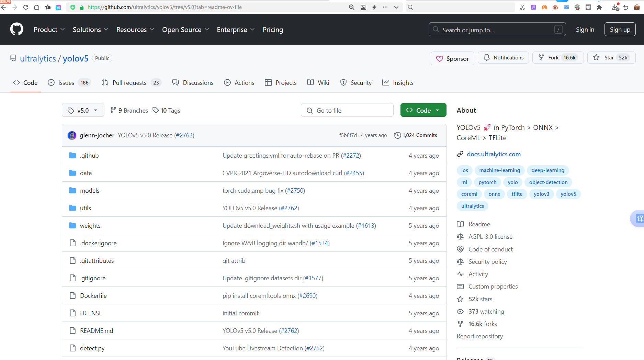Go back with the browser back arrow

[4, 7]
